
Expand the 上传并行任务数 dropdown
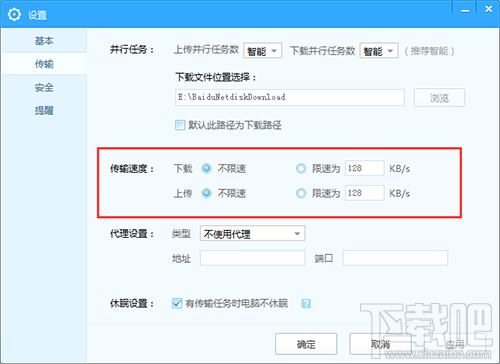click(263, 51)
